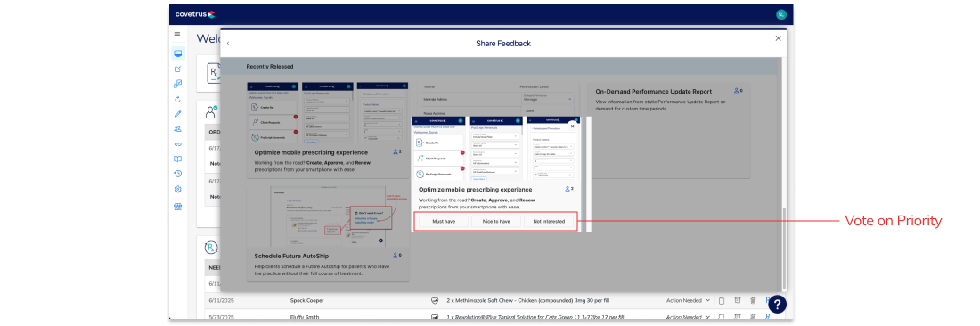Click the Spock Cooper client name

click(x=306, y=300)
